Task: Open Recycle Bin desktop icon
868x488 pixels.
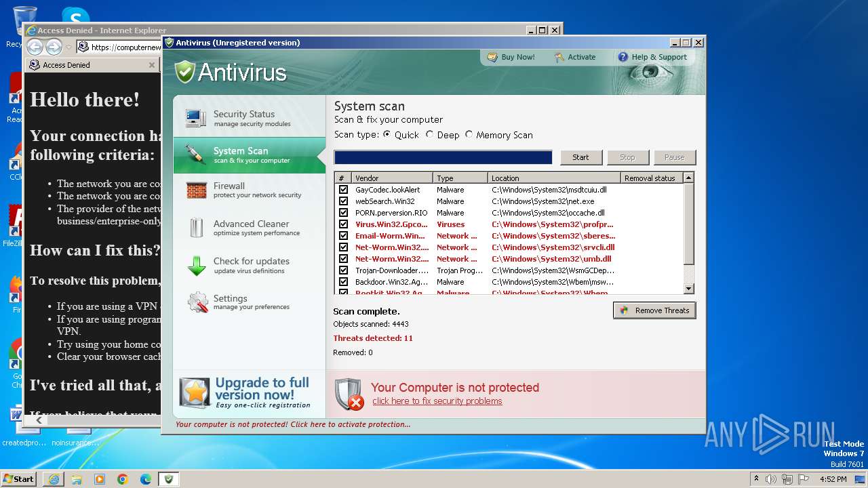Action: point(24,21)
